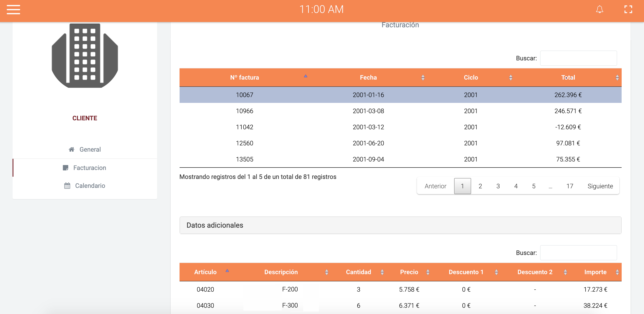
Task: Sort invoices by Ciclo column
Action: [x=471, y=77]
